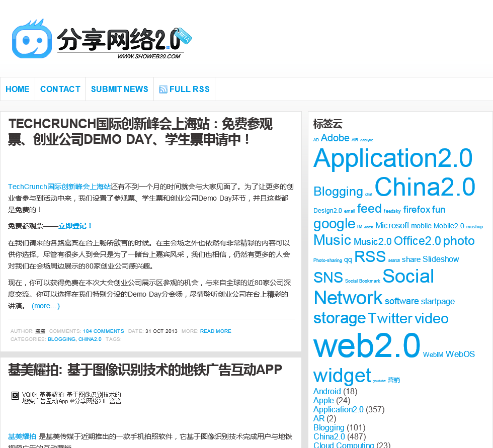Select the Adobe tag in tag cloud

[335, 138]
